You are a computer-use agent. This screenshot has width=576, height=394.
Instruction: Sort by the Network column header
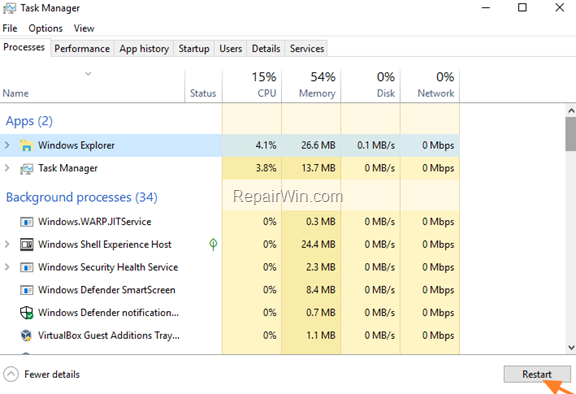point(430,85)
